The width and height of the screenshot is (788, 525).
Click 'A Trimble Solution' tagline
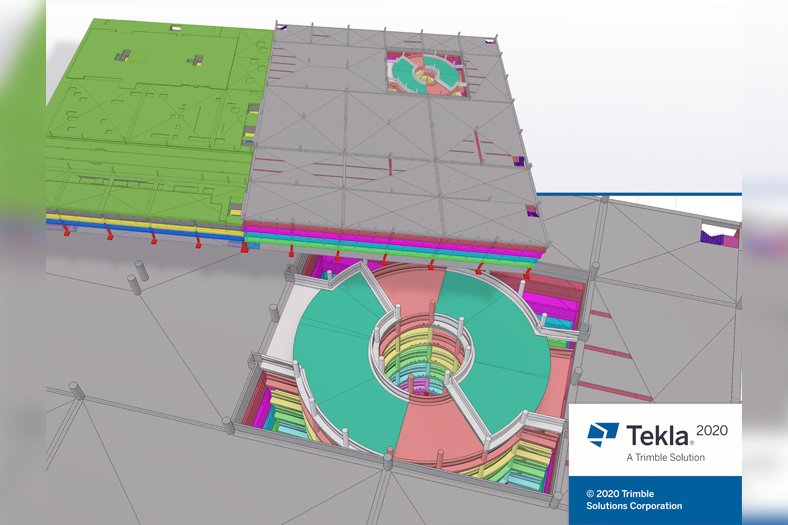(665, 457)
